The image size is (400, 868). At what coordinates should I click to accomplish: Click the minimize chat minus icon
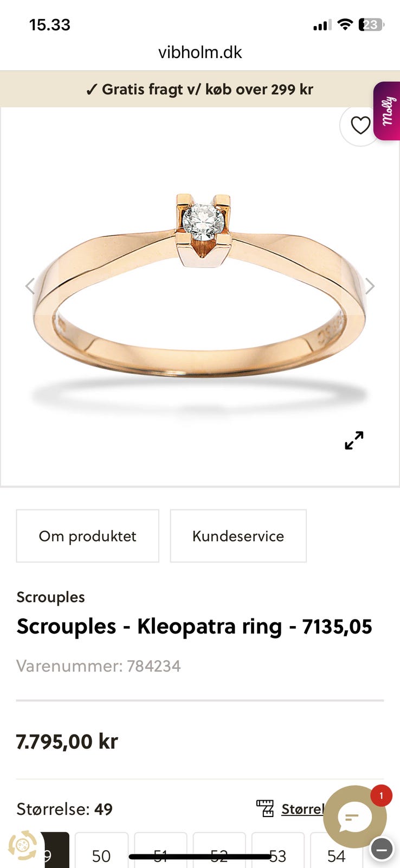pos(382,849)
